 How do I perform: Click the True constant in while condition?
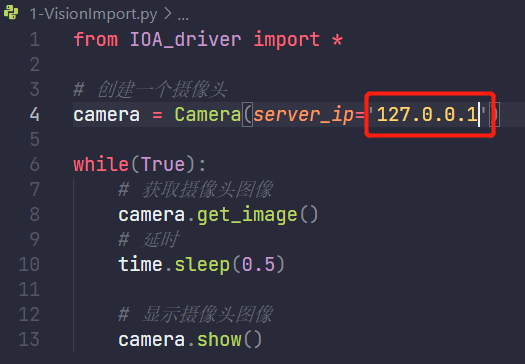[163, 164]
